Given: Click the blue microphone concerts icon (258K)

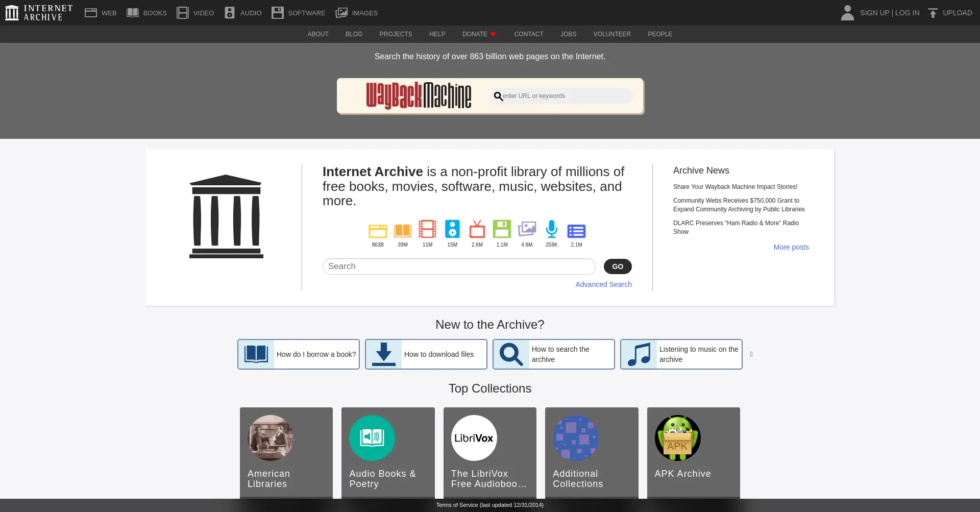Looking at the screenshot, I should [552, 229].
